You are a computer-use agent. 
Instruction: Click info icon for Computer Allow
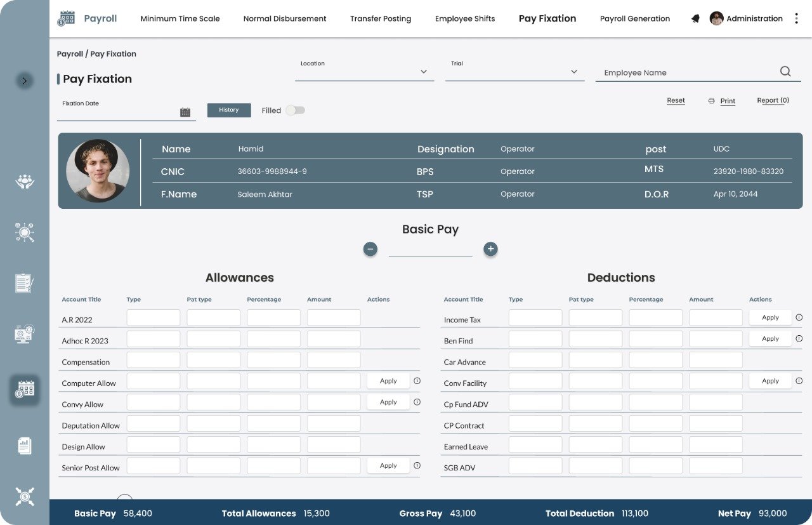pos(417,381)
